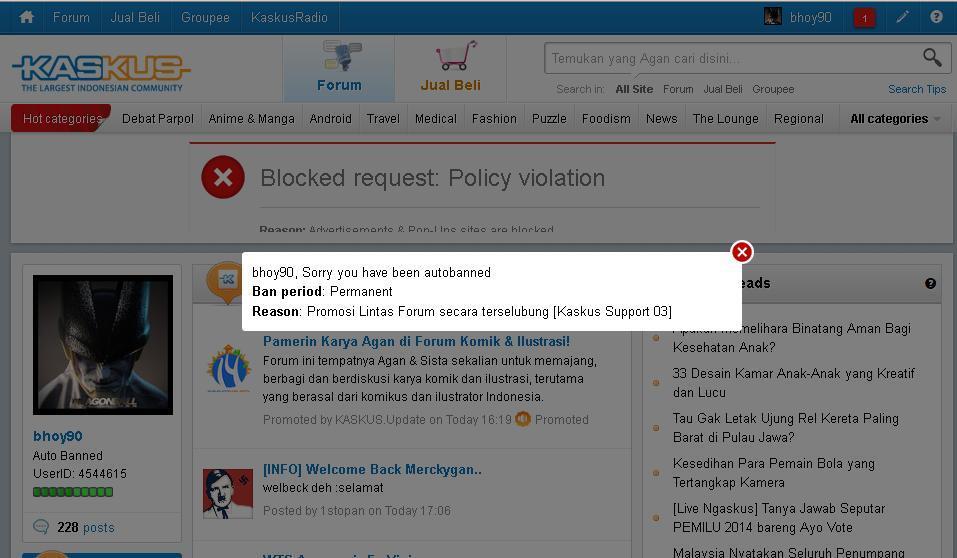Screen dimensions: 957x558
Task: Click the magnifier search icon
Action: [x=932, y=57]
